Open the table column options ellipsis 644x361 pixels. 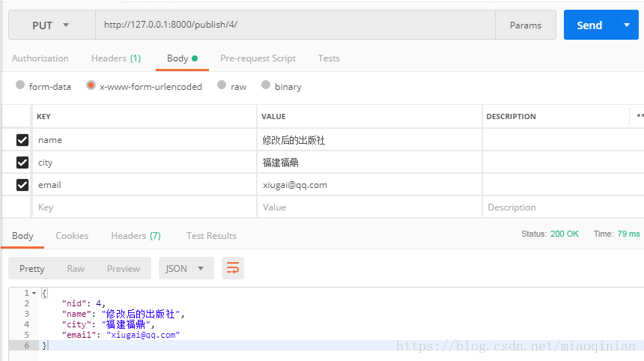(x=640, y=116)
